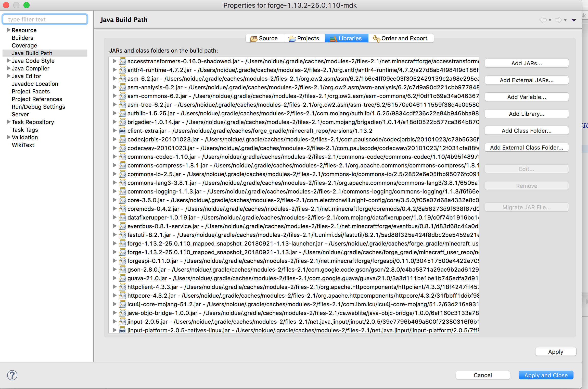The height and width of the screenshot is (389, 588).
Task: Click the jar icon of asm-6.2.jar
Action: point(122,79)
